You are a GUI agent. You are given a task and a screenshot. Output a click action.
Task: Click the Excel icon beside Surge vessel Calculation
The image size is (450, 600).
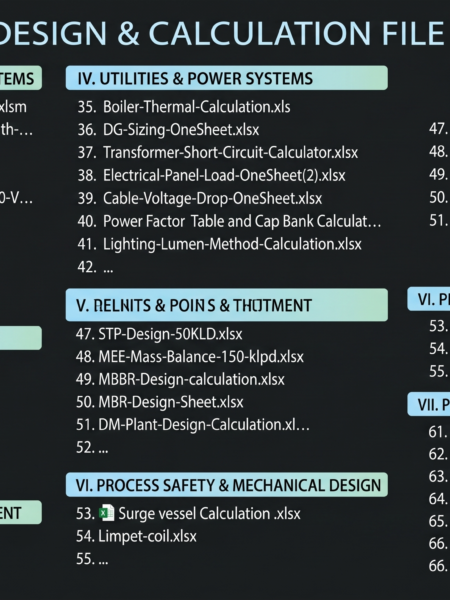107,513
